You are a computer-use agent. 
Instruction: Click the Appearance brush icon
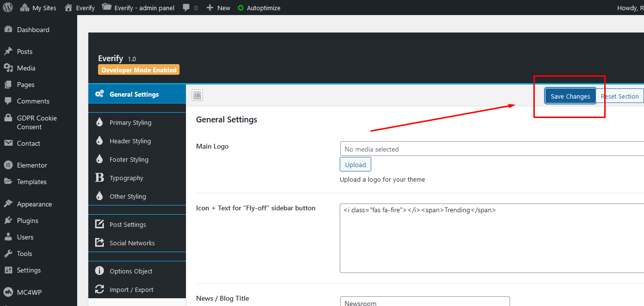[8, 204]
